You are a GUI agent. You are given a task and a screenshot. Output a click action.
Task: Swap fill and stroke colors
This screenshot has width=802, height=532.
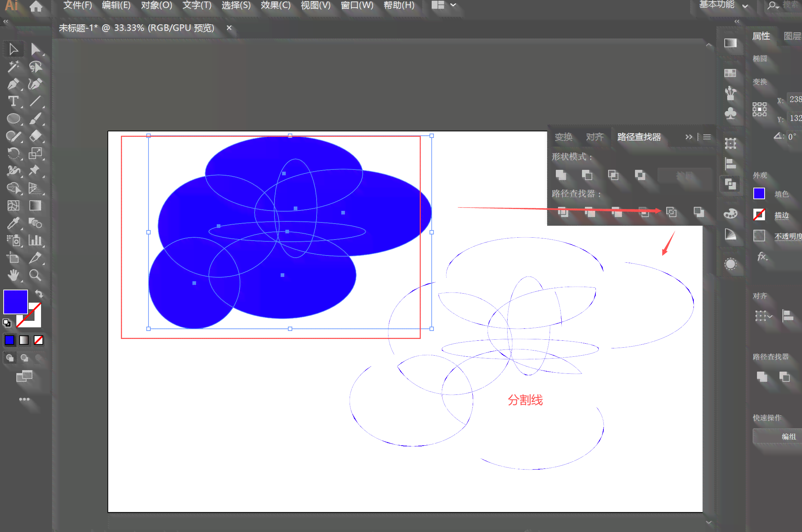[x=39, y=293]
